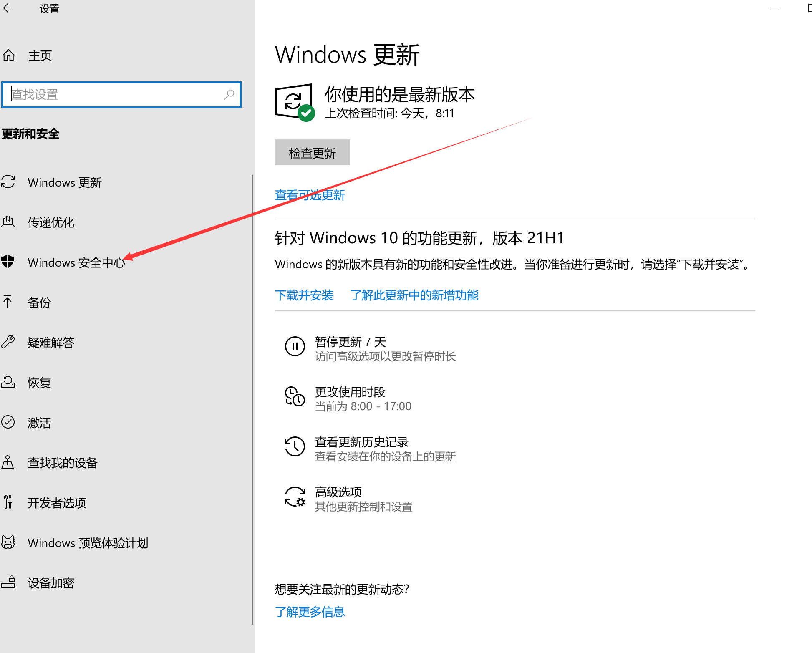The width and height of the screenshot is (812, 653).
Task: Minimize the Settings window
Action: point(774,8)
